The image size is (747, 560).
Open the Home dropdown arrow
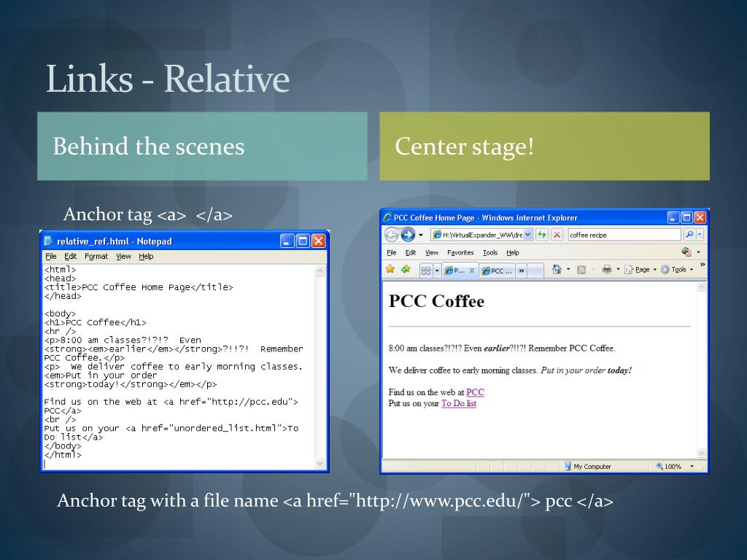point(568,270)
